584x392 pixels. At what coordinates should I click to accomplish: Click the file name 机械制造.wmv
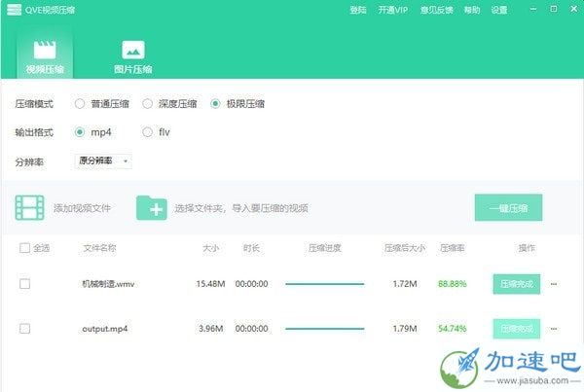click(x=108, y=284)
